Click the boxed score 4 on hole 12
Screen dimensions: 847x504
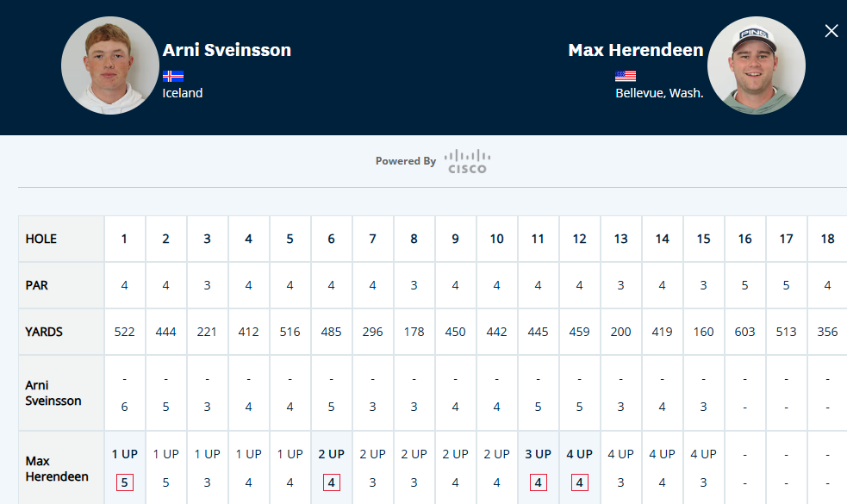pyautogui.click(x=580, y=483)
